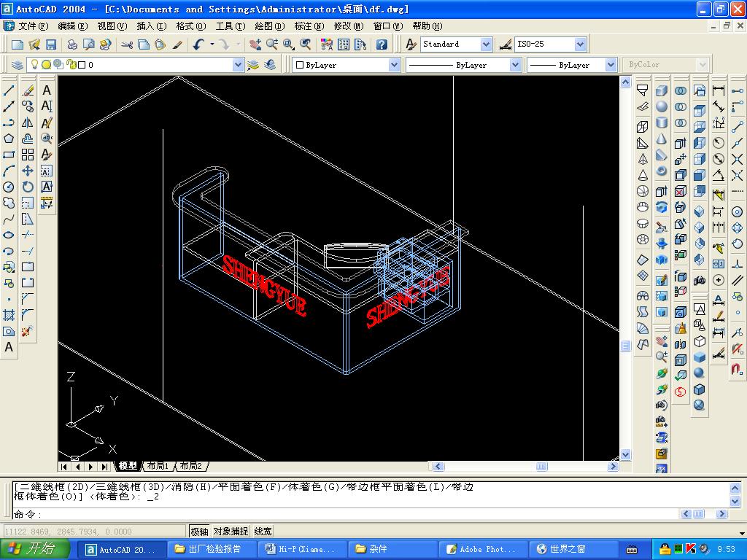Select the 模型 tab
This screenshot has height=560, width=747.
point(128,466)
